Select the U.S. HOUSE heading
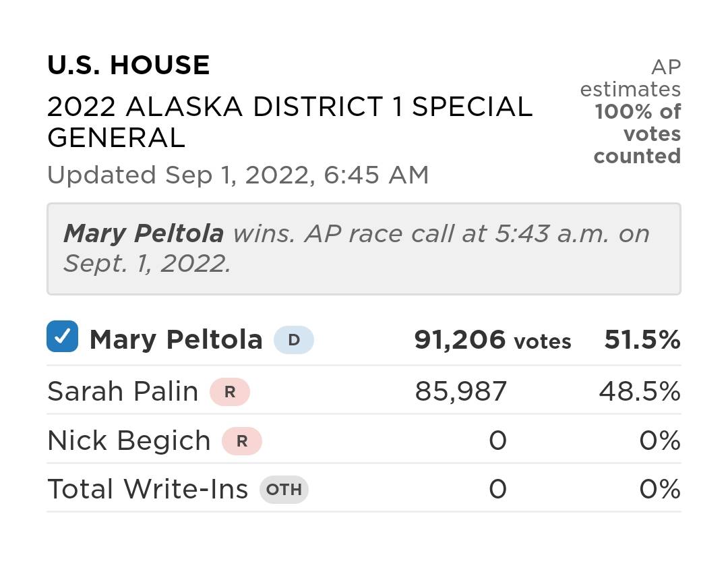This screenshot has height=572, width=728. point(129,65)
